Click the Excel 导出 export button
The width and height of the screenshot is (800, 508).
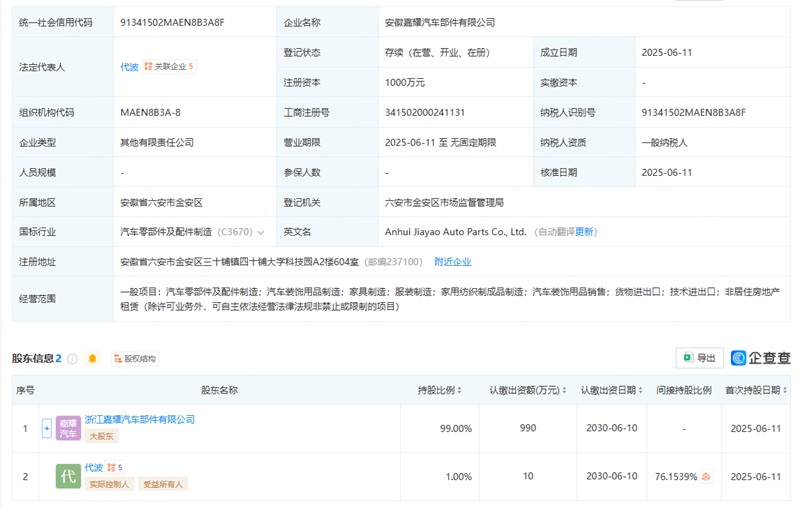(699, 358)
